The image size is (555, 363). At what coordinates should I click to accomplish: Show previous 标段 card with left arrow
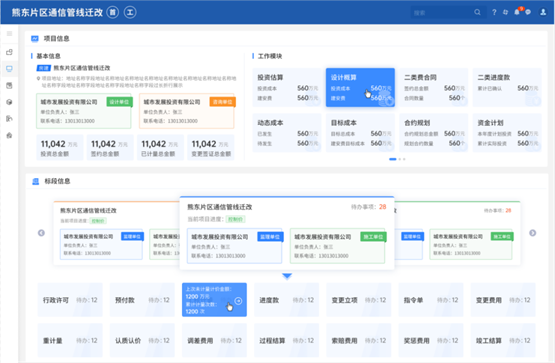pos(41,233)
